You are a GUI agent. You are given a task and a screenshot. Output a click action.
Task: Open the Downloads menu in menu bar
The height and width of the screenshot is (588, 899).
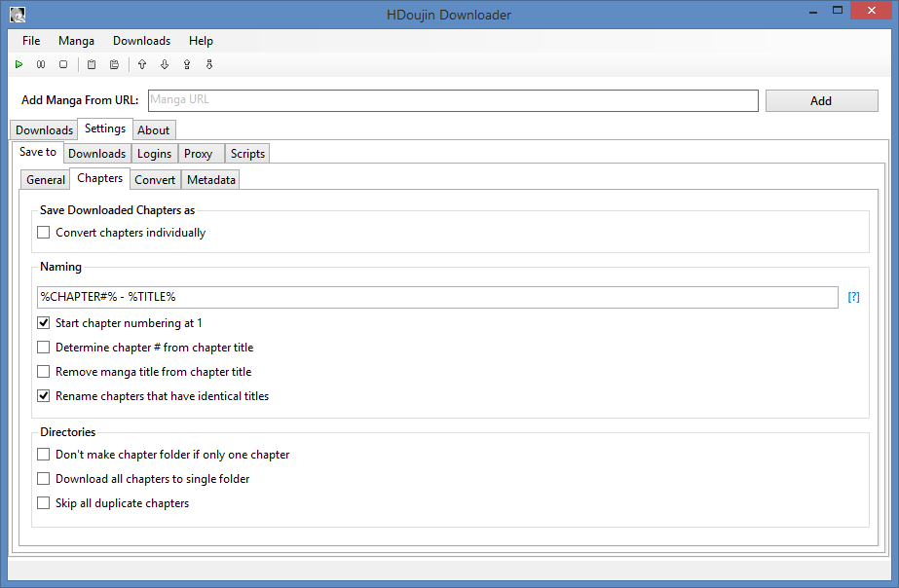click(141, 41)
